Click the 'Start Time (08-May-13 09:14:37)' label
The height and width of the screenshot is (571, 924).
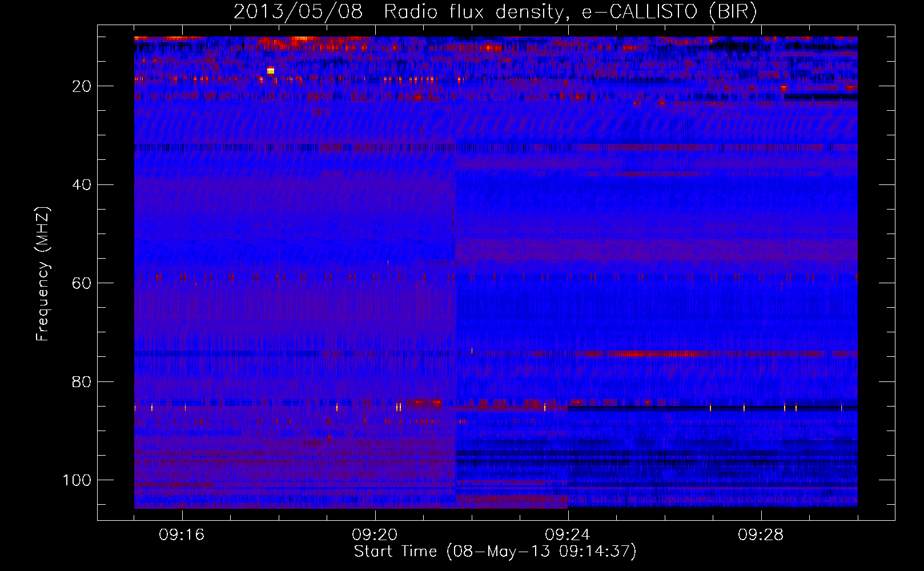[495, 552]
